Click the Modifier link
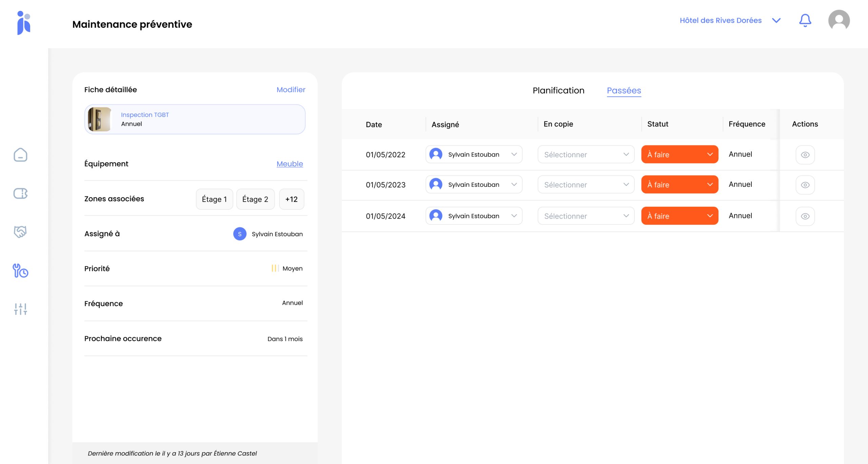The width and height of the screenshot is (868, 464). pyautogui.click(x=291, y=89)
